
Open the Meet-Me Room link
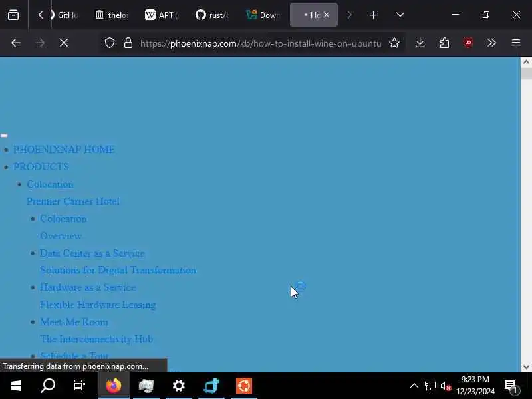74,322
